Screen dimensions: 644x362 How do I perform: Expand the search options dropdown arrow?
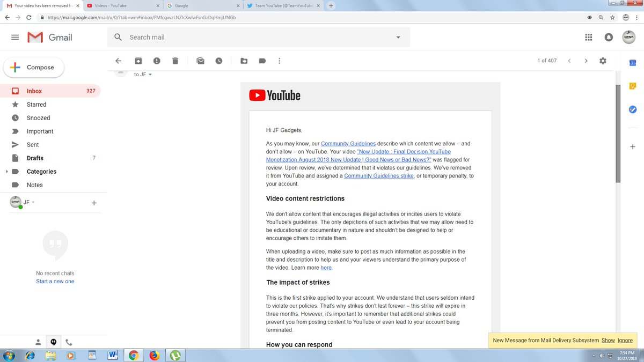click(398, 38)
